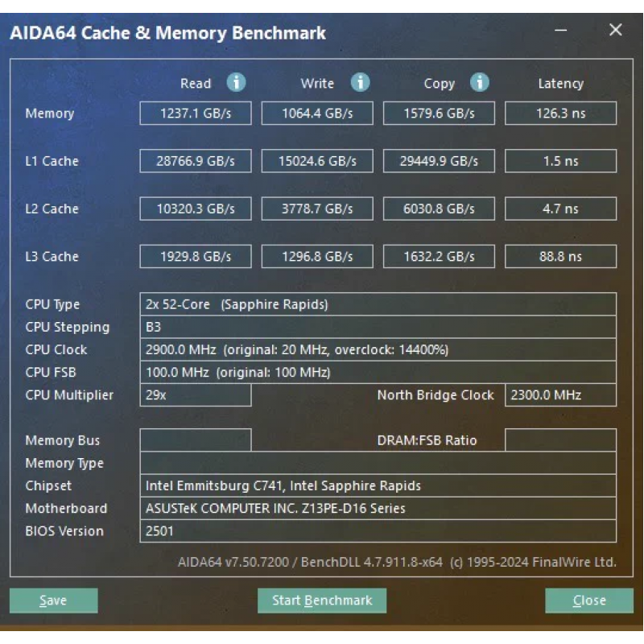Select the Memory Read value 1237.1 GB/s
The image size is (644, 644).
click(x=196, y=114)
